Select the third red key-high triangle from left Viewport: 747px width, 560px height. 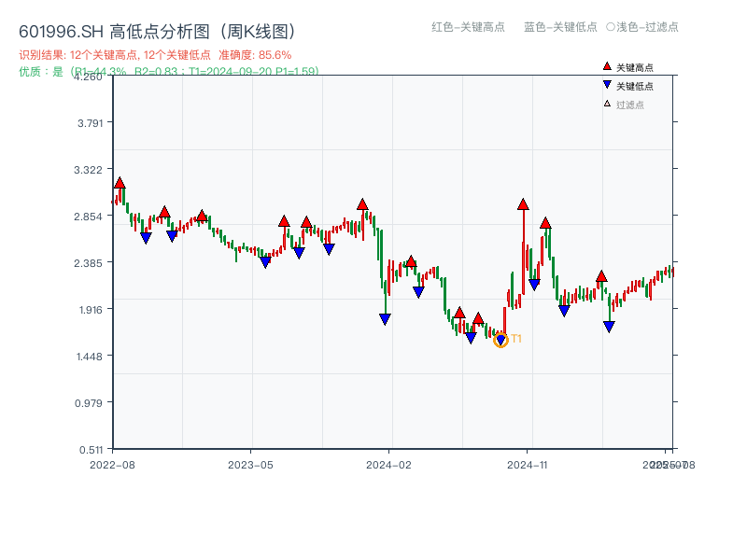click(x=202, y=217)
